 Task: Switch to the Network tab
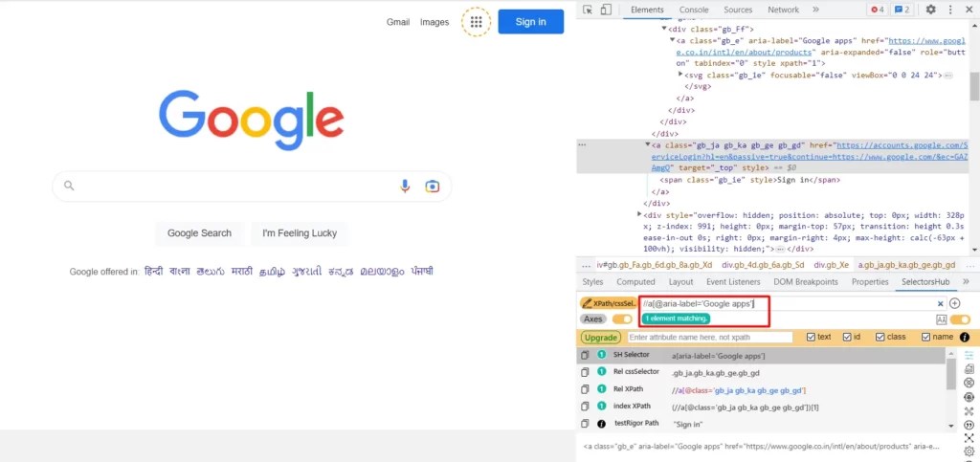point(783,10)
